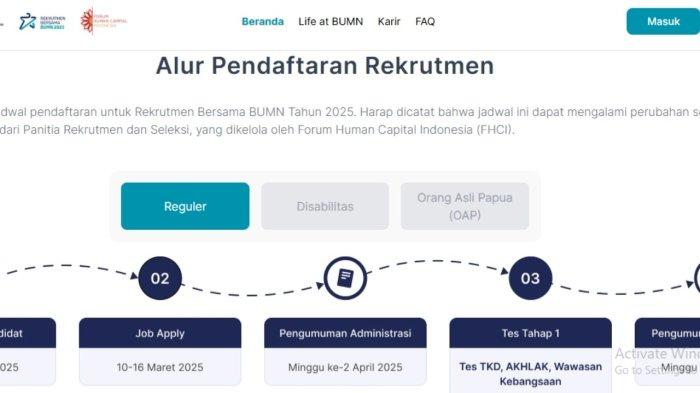Click Tes TKD, AKHLAK, Wawasan Kebangsaan text
This screenshot has height=393, width=700.
(530, 374)
